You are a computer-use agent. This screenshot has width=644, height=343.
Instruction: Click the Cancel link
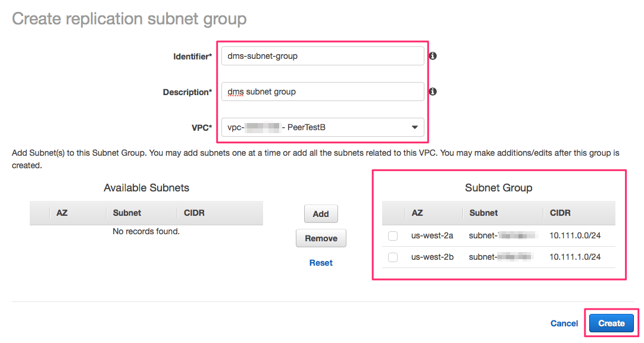click(x=564, y=323)
